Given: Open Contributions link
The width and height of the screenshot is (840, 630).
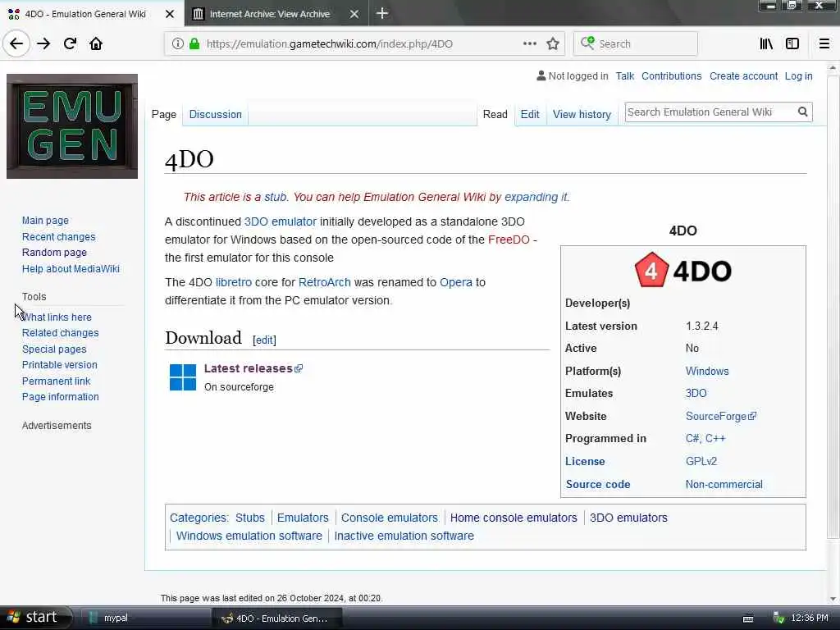Looking at the screenshot, I should coord(671,76).
